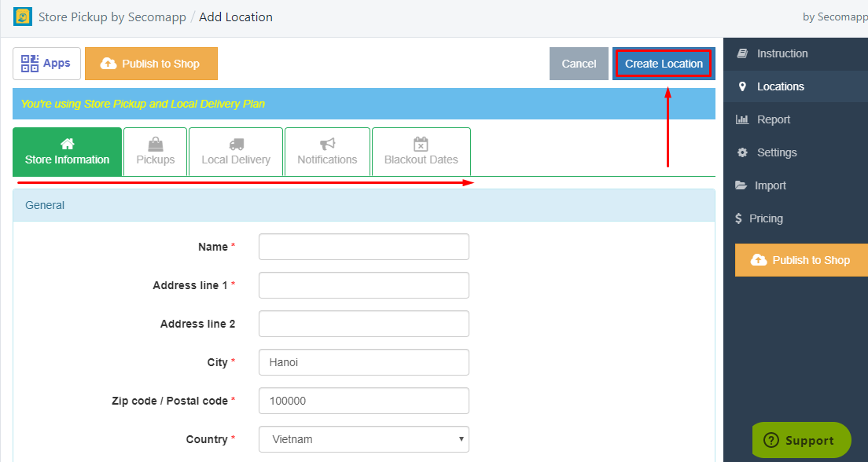Open the Support chat button
The image size is (868, 462).
click(802, 441)
